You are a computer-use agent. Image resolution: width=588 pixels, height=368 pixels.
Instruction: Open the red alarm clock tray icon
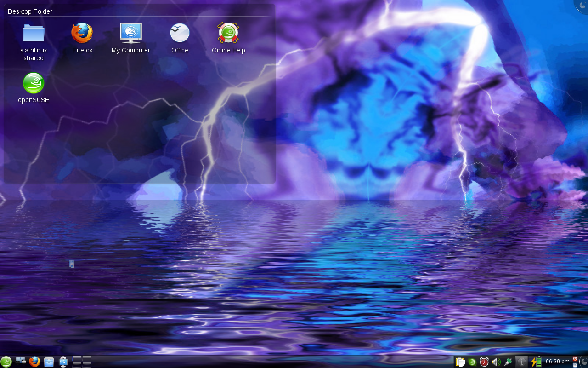[484, 362]
